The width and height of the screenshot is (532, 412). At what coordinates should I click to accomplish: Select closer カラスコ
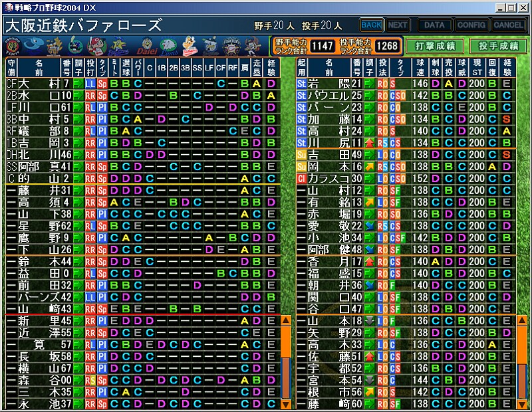[406, 178]
